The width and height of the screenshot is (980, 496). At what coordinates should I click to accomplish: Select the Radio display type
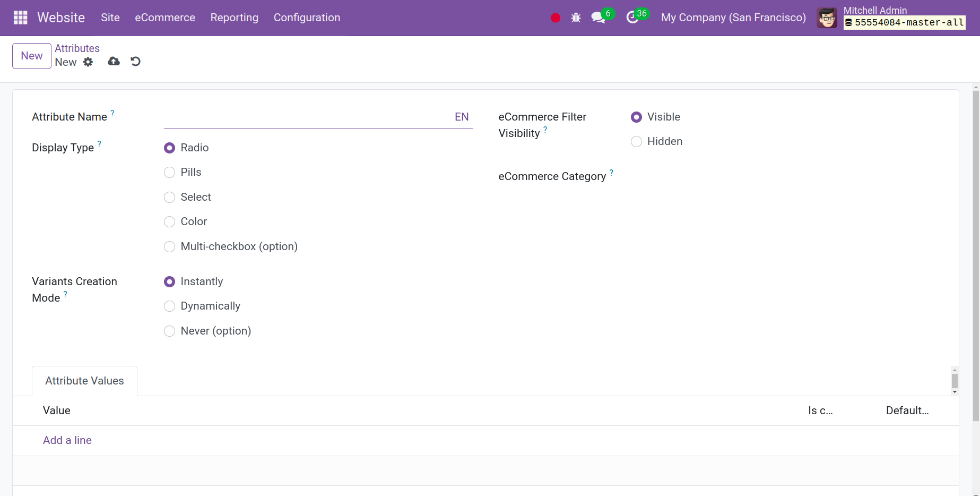point(169,148)
